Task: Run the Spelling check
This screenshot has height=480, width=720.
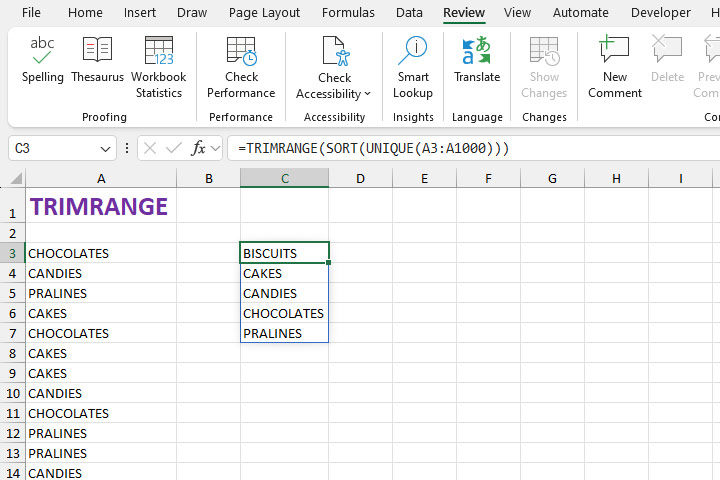Action: 42,60
